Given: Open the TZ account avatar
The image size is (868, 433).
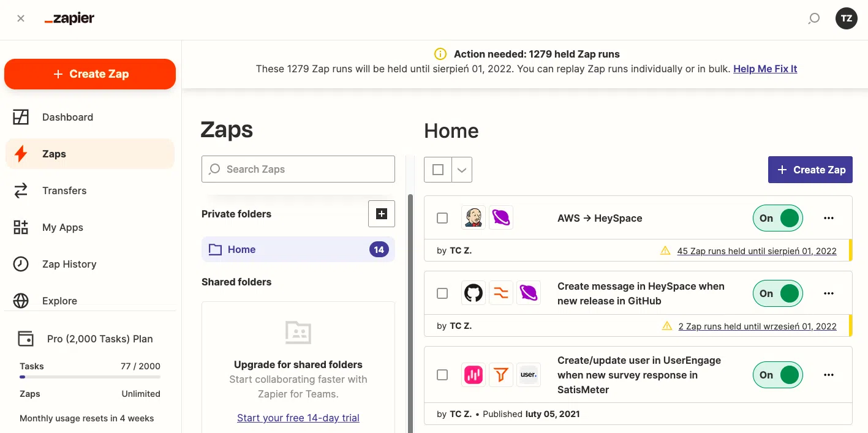Looking at the screenshot, I should 847,18.
